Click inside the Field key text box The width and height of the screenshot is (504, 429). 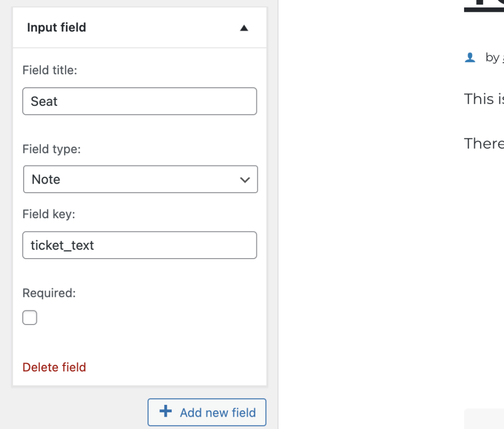click(x=140, y=245)
